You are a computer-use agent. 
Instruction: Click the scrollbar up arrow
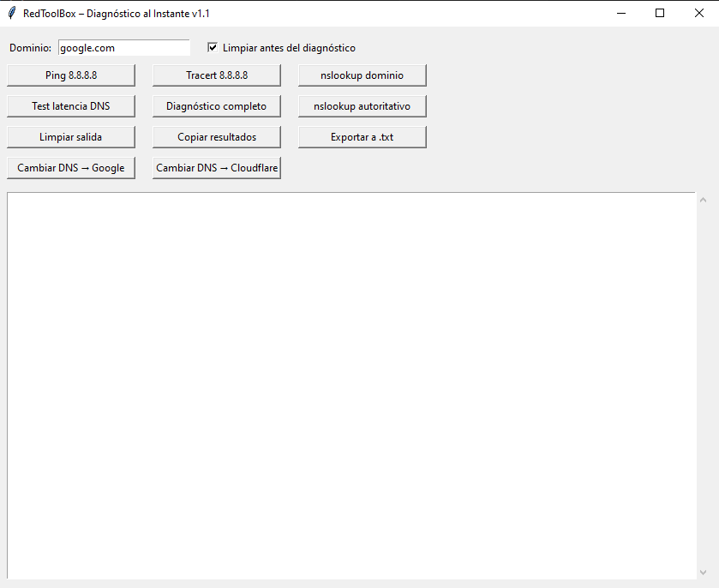[703, 200]
